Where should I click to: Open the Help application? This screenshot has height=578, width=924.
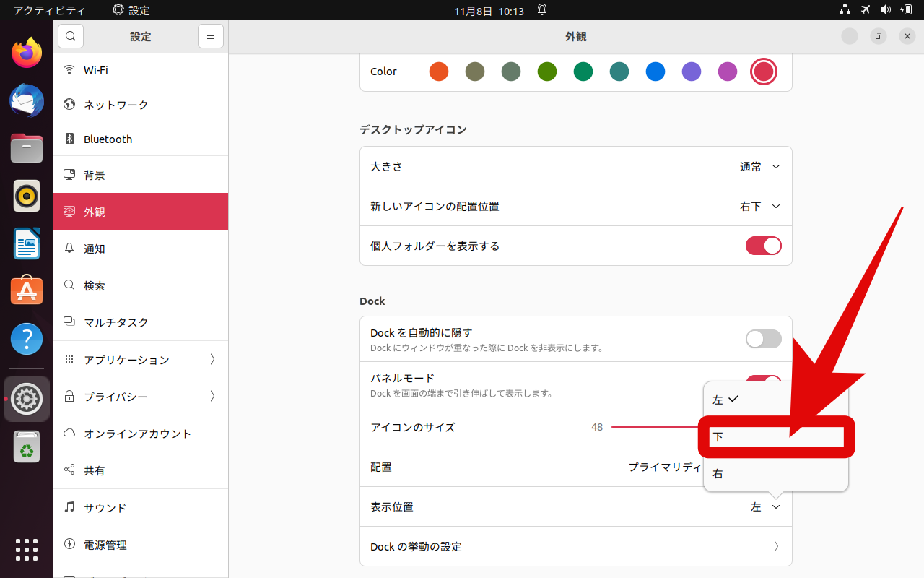(26, 338)
